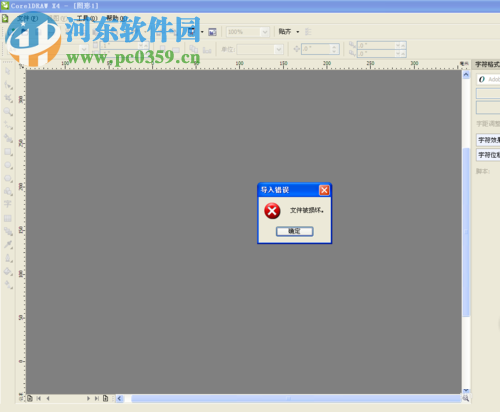Image resolution: width=500 pixels, height=412 pixels.
Task: Go to the last page in the navigator
Action: [x=97, y=398]
